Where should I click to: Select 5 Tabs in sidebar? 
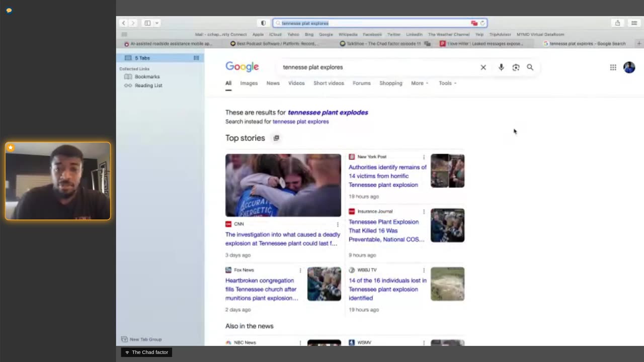pyautogui.click(x=160, y=58)
